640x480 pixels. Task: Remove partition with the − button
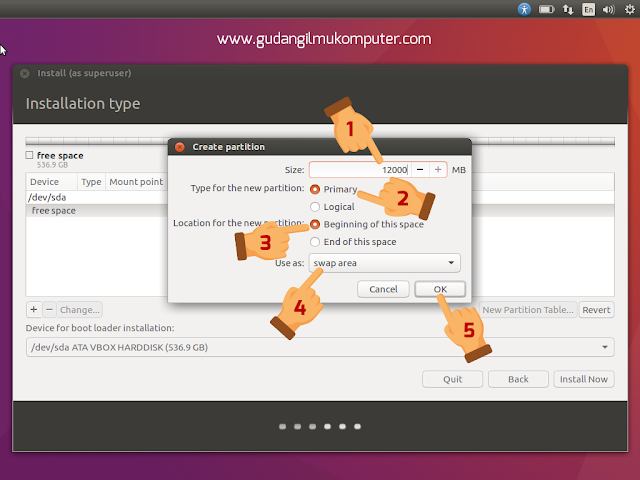tap(49, 310)
